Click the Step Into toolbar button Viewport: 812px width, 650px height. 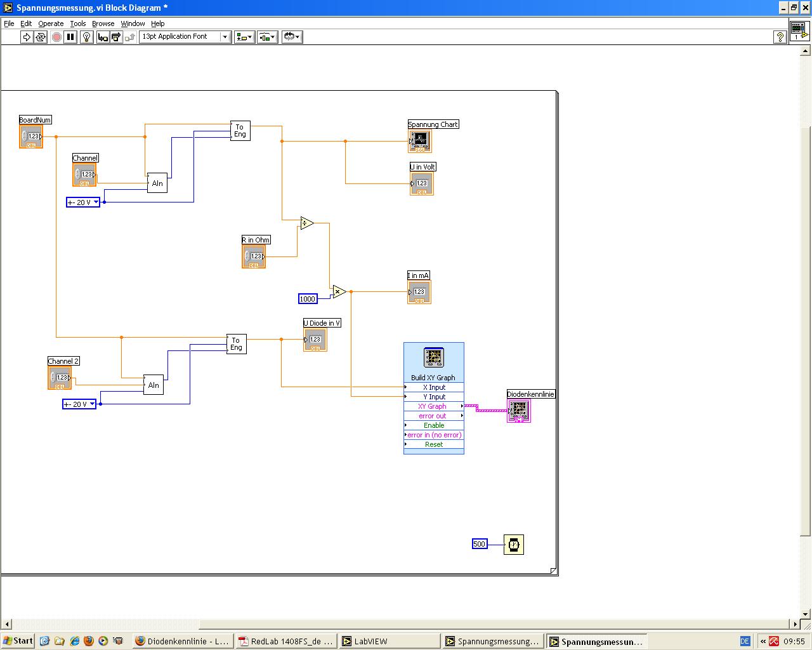click(103, 37)
